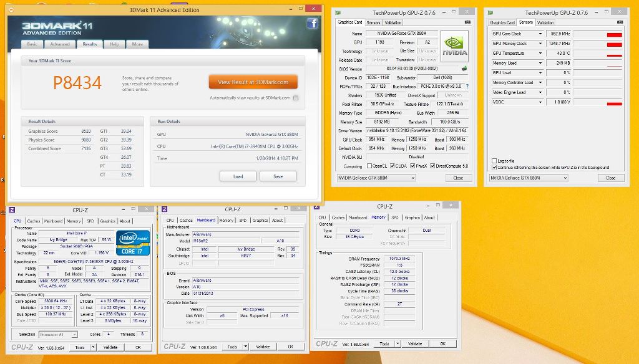This screenshot has width=639, height=364.
Task: Open the Validation tab in GPU-Z Graphics Card window
Action: click(393, 23)
